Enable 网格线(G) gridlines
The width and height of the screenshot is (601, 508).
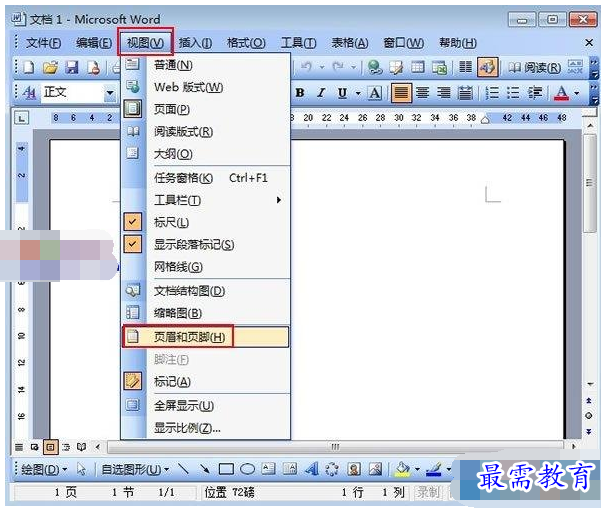pyautogui.click(x=205, y=266)
